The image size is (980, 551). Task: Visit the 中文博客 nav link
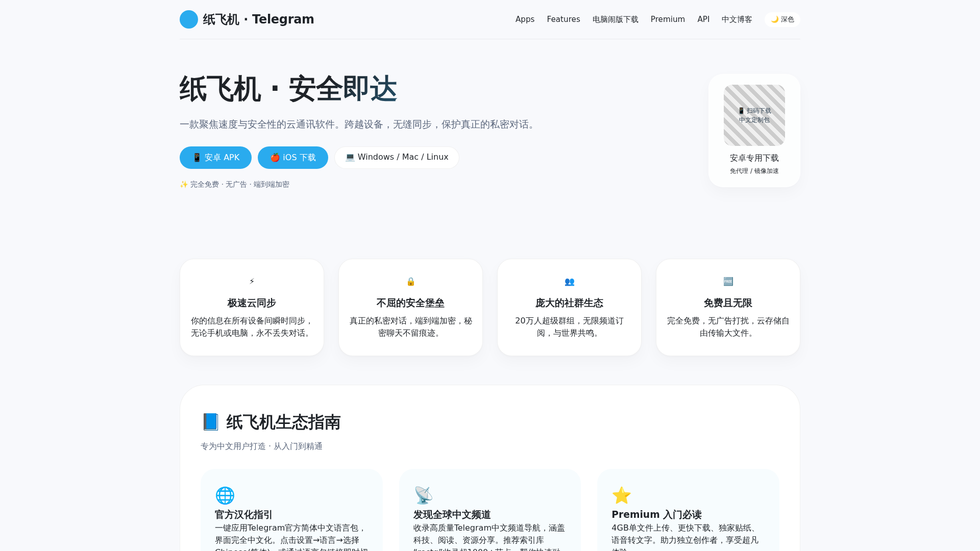[x=737, y=19]
